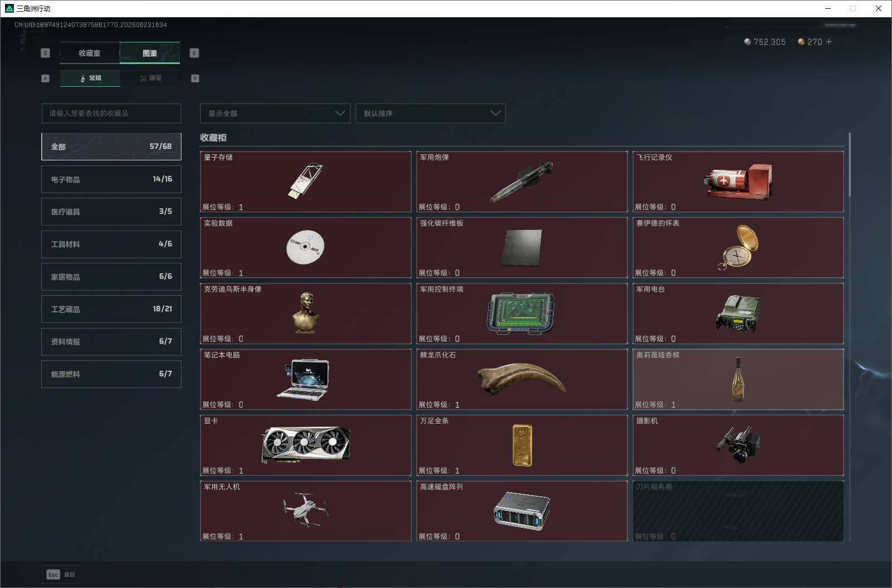Filter by 工艺藏品 category

coord(111,309)
